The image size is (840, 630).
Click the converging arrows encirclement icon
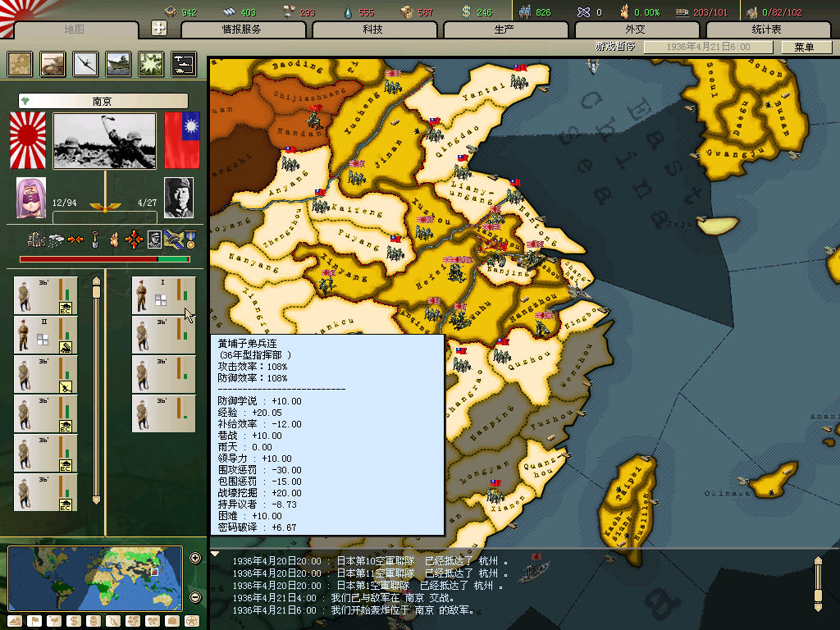(x=75, y=240)
